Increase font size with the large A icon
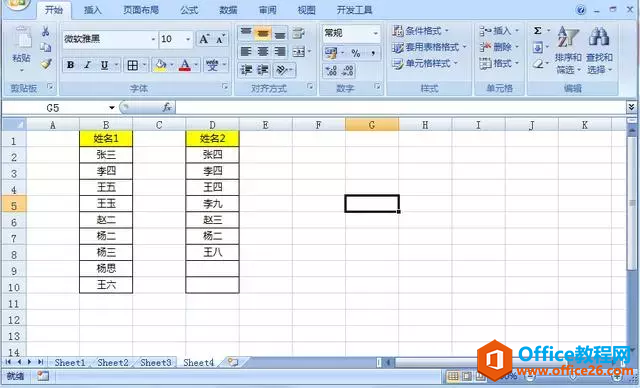The width and height of the screenshot is (640, 388). [x=204, y=39]
